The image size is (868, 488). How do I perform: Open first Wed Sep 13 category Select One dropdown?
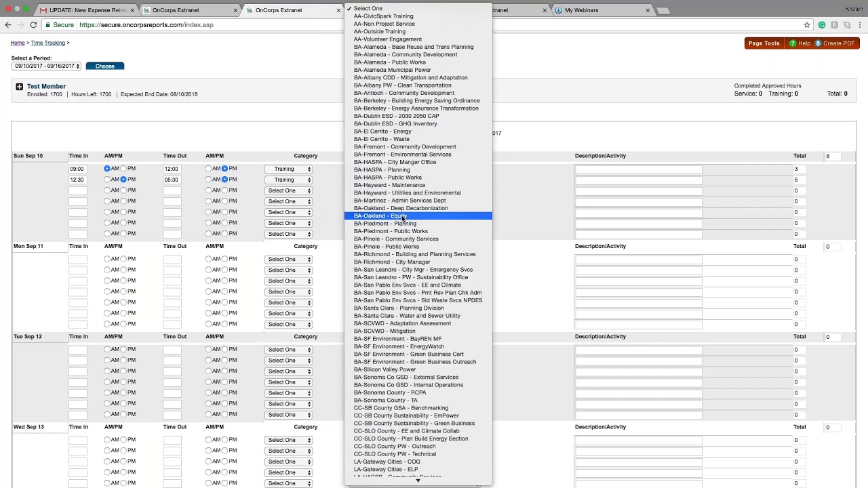[288, 440]
